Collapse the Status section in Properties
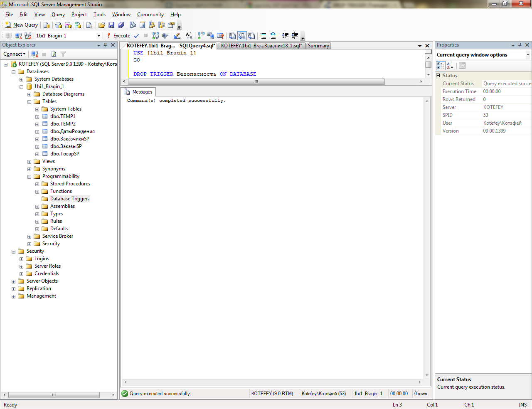The width and height of the screenshot is (532, 409). tap(438, 76)
